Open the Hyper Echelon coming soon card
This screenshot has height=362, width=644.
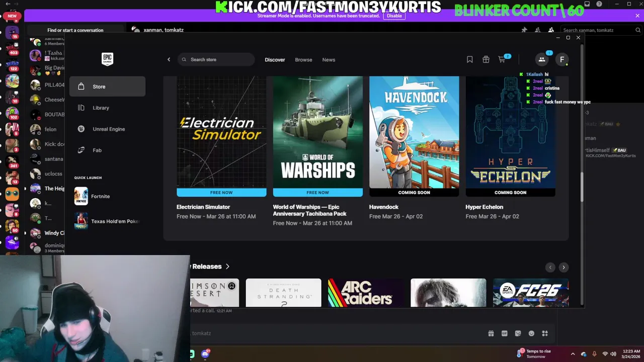tap(510, 136)
